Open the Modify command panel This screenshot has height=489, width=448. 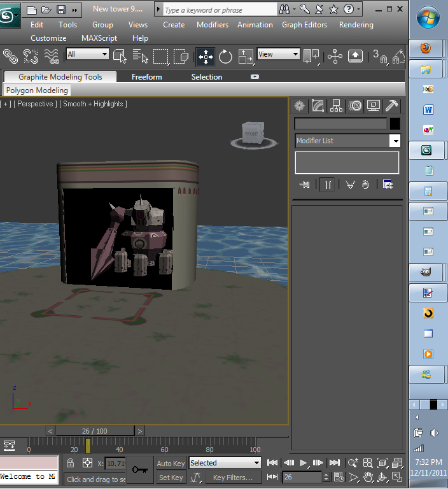point(318,106)
